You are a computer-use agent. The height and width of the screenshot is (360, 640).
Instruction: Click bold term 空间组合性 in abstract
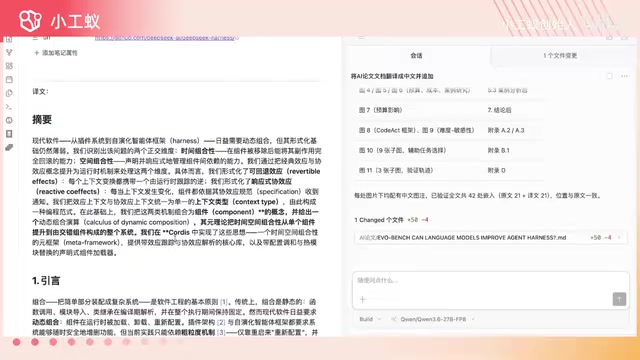(96, 161)
